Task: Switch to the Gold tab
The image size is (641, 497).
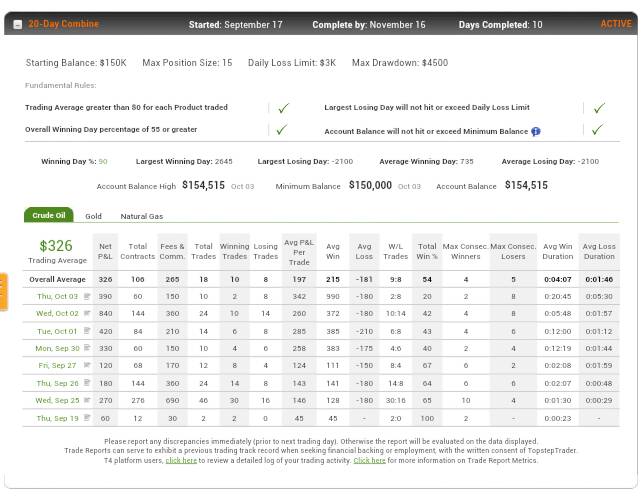Action: point(93,216)
